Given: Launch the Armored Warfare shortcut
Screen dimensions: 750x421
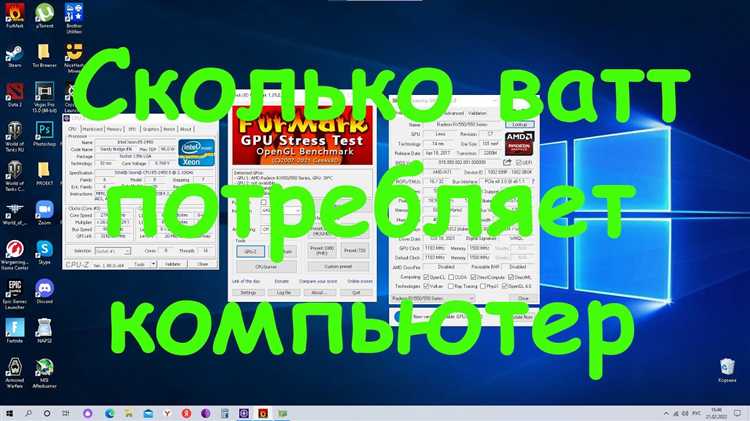Looking at the screenshot, I should point(14,373).
